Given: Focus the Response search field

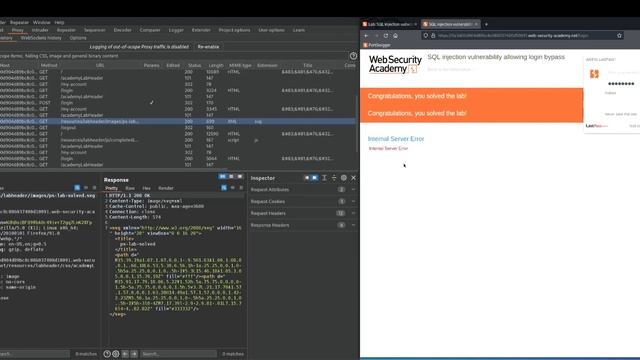Looking at the screenshot, I should 178,354.
